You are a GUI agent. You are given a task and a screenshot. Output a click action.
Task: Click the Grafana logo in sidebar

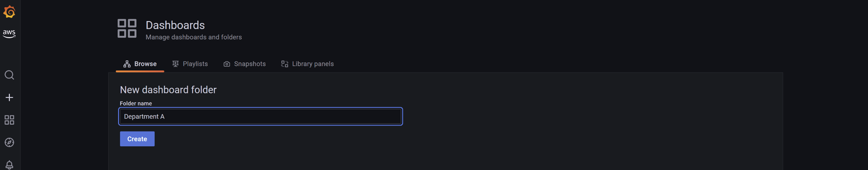coord(9,12)
